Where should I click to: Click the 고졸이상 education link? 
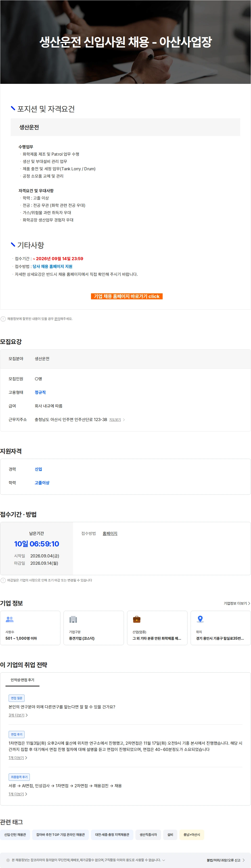coord(42,482)
